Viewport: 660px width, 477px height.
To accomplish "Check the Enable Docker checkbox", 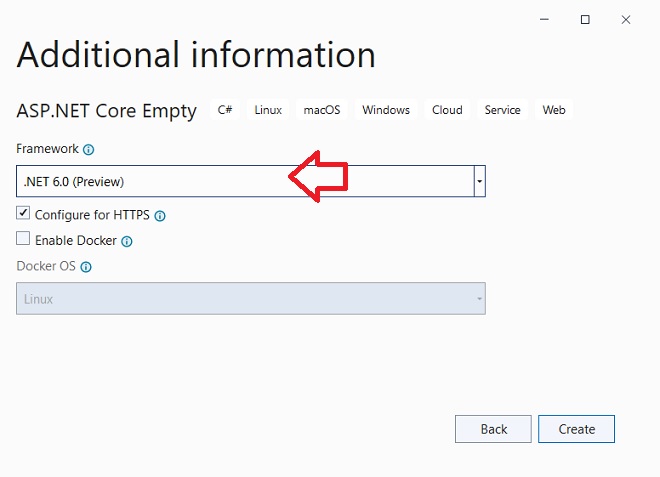I will pyautogui.click(x=23, y=238).
